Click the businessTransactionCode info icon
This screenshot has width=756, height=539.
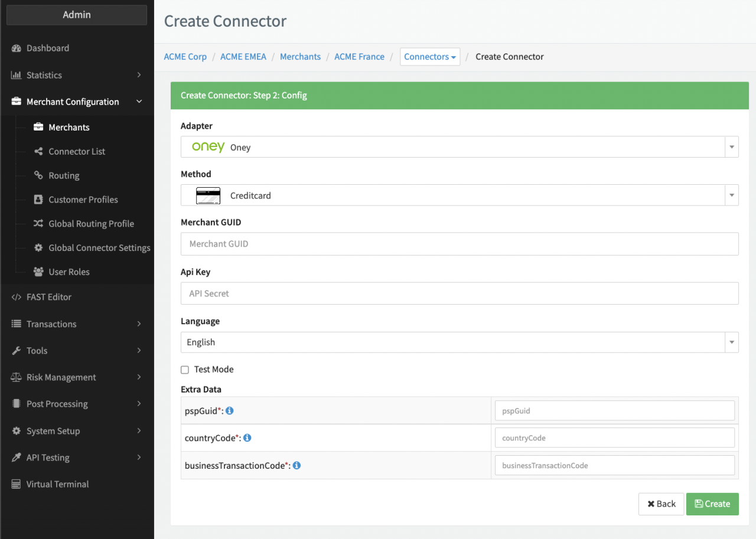tap(297, 465)
